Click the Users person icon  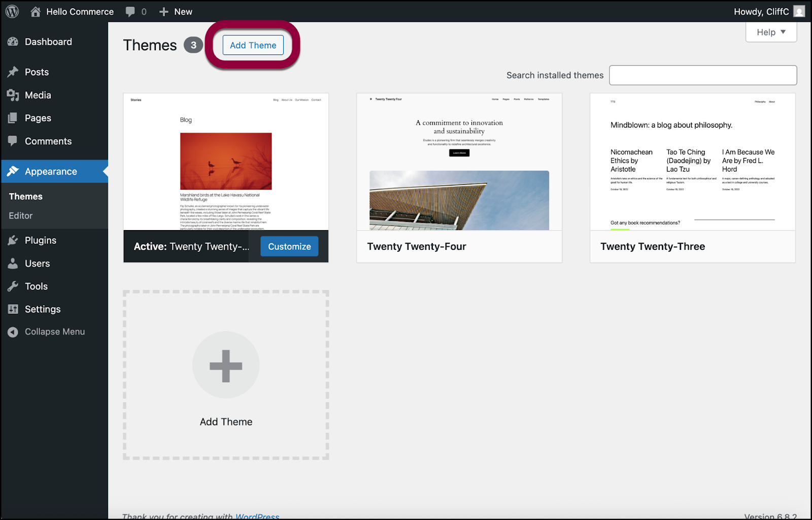[13, 264]
